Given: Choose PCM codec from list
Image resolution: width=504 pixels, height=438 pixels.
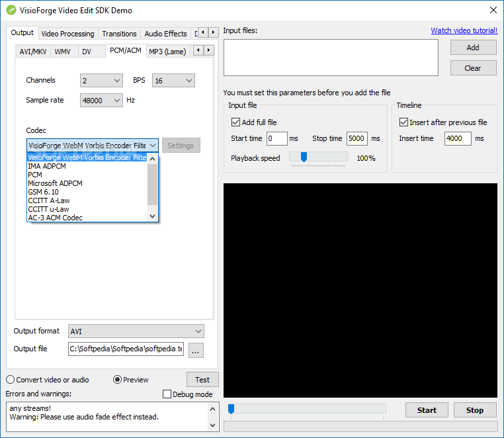Looking at the screenshot, I should pos(87,175).
